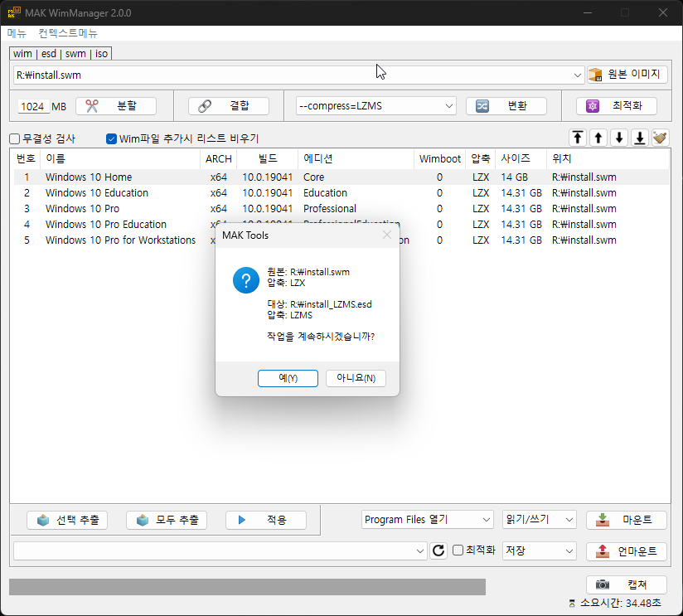
Task: Uncheck Wim파일 추가시 리스트 비우기 checkbox
Action: pyautogui.click(x=112, y=139)
